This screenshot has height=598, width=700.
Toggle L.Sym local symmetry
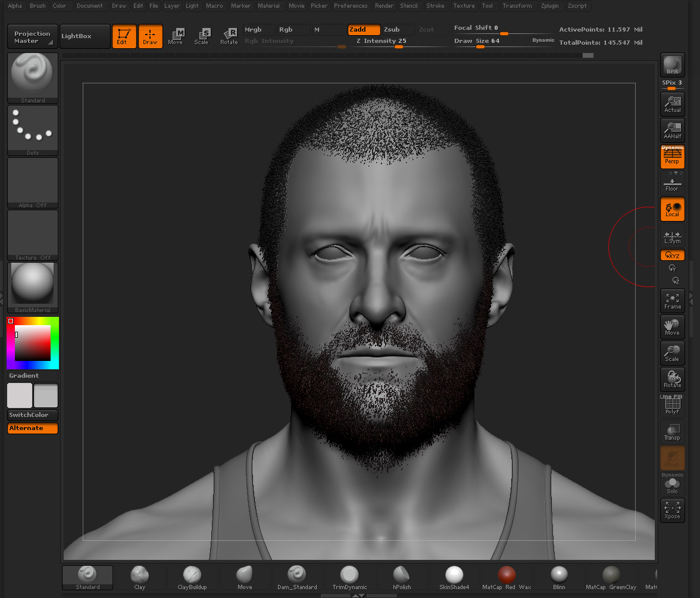point(673,236)
